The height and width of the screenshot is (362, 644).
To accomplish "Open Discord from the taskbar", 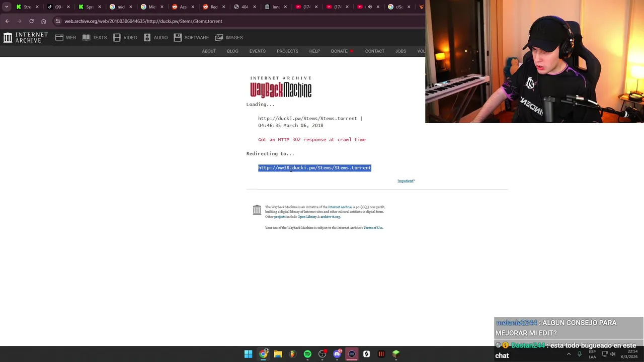I will (x=337, y=354).
